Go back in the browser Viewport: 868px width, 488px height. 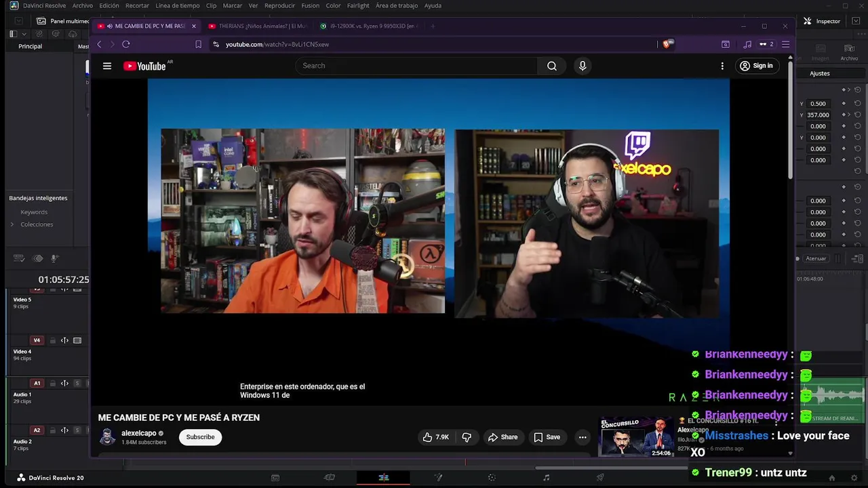[99, 44]
